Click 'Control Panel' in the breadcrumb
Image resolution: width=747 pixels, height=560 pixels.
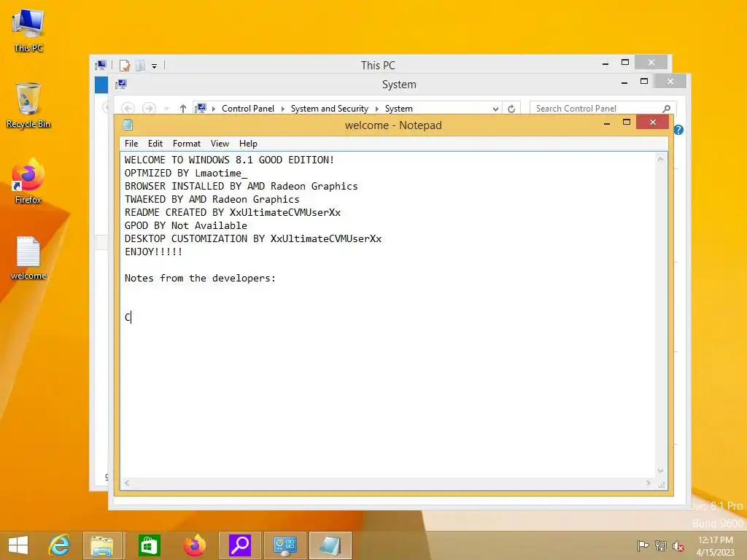pos(248,109)
